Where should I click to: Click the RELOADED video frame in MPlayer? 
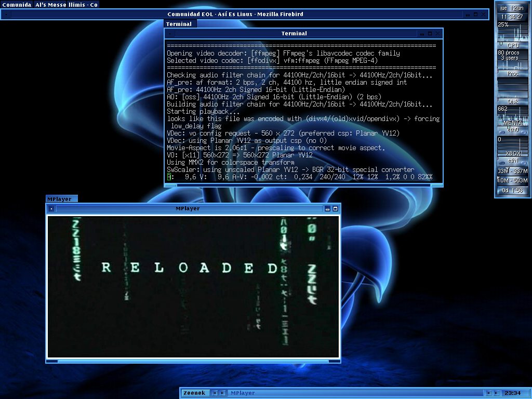(193, 287)
